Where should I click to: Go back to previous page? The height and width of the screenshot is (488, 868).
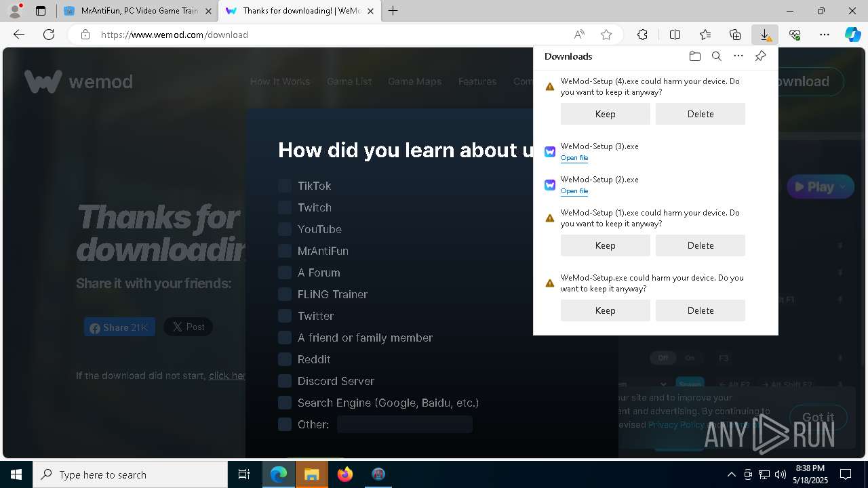coord(19,35)
